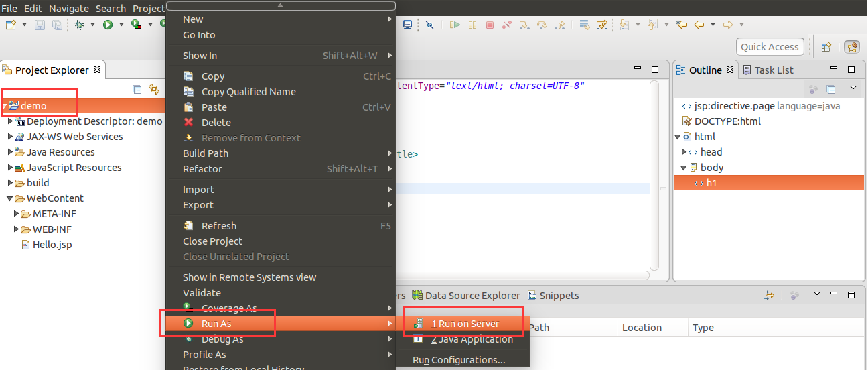The height and width of the screenshot is (370, 868).
Task: Click the bottom panel view menu triangle
Action: click(817, 294)
